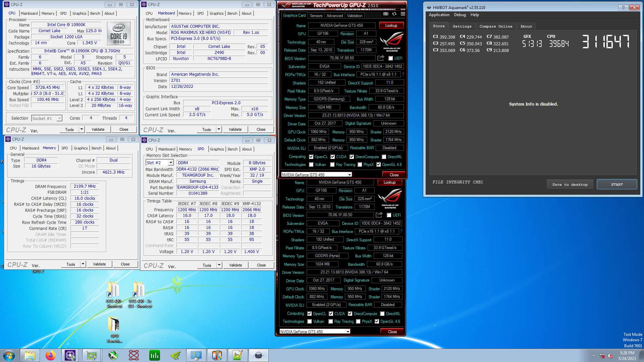Open the Windows Start menu orb
The height and width of the screenshot is (362, 644).
(9, 355)
